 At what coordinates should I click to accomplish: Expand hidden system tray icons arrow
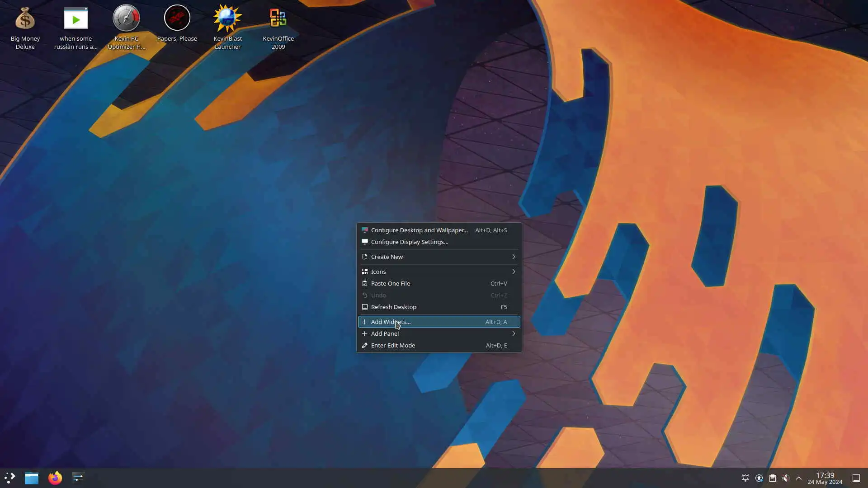click(799, 478)
